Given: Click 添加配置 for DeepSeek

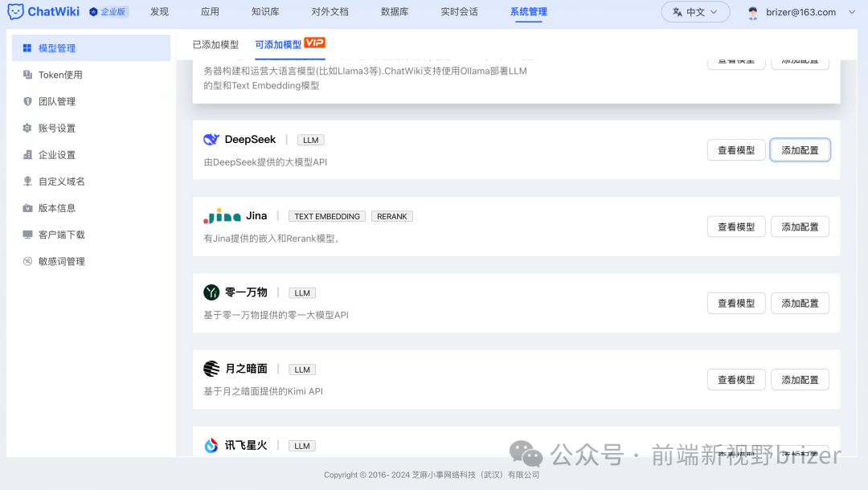Looking at the screenshot, I should 800,149.
